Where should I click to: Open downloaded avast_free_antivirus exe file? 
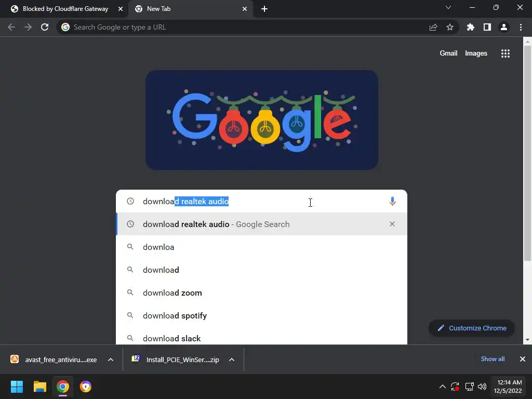point(54,360)
